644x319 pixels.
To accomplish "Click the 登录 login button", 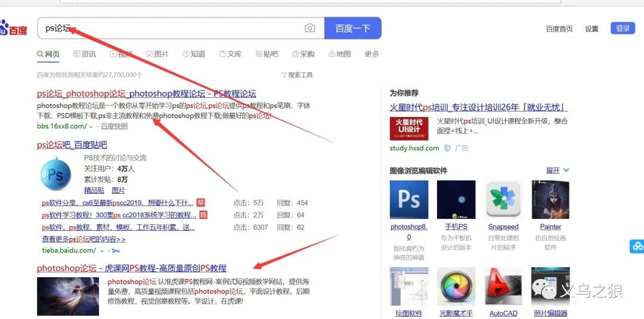I will pos(623,28).
